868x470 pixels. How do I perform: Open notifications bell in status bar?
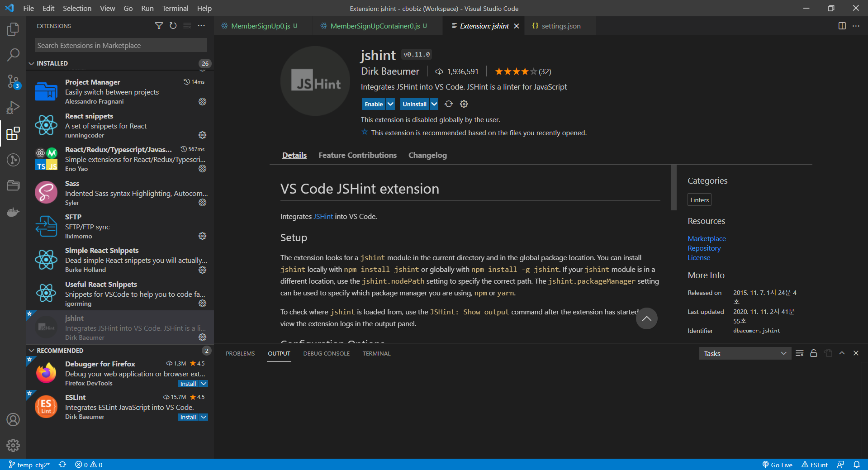tap(856, 465)
